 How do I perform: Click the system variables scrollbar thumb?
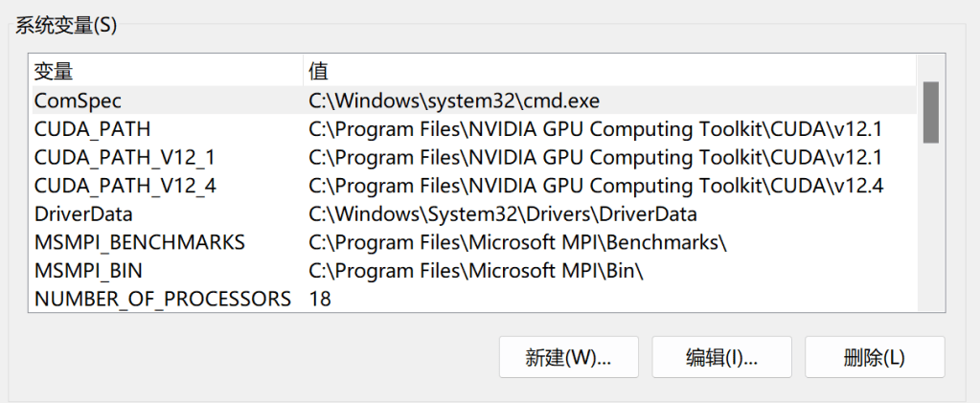(930, 112)
